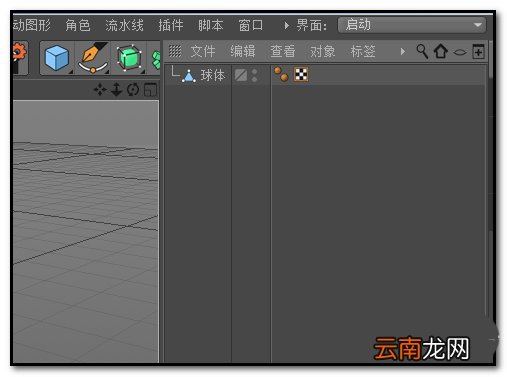Image resolution: width=507 pixels, height=377 pixels.
Task: Click the home icon in Object Manager
Action: [x=441, y=52]
